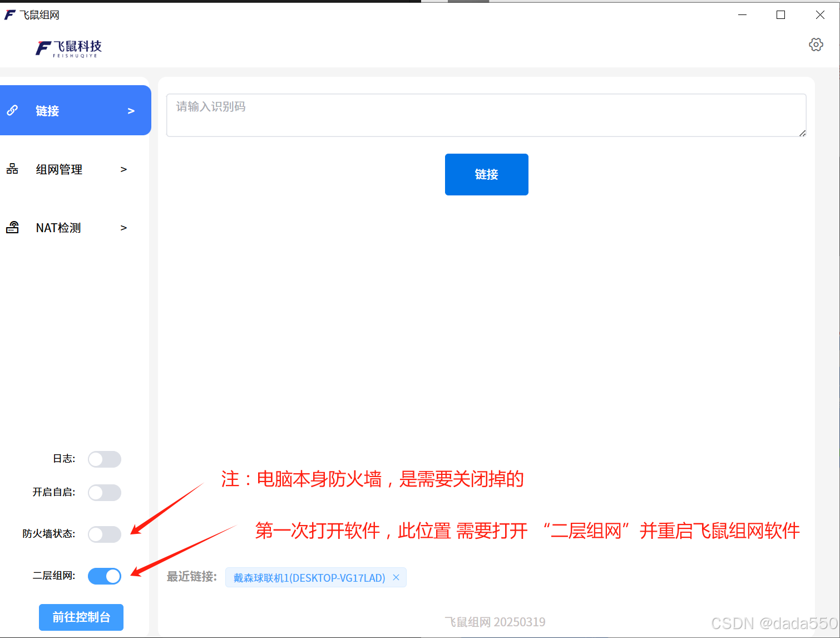Click the chain link icon beside 链接
The width and height of the screenshot is (840, 638).
[x=12, y=110]
